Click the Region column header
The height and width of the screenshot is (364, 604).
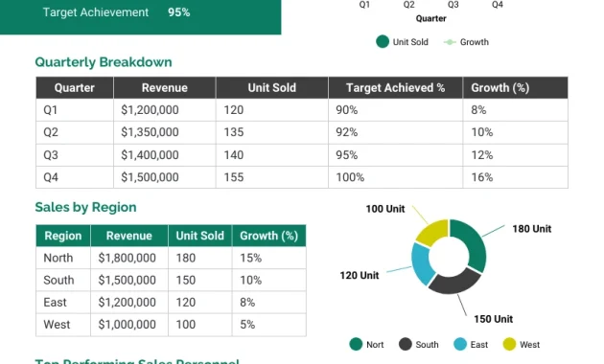pyautogui.click(x=63, y=236)
